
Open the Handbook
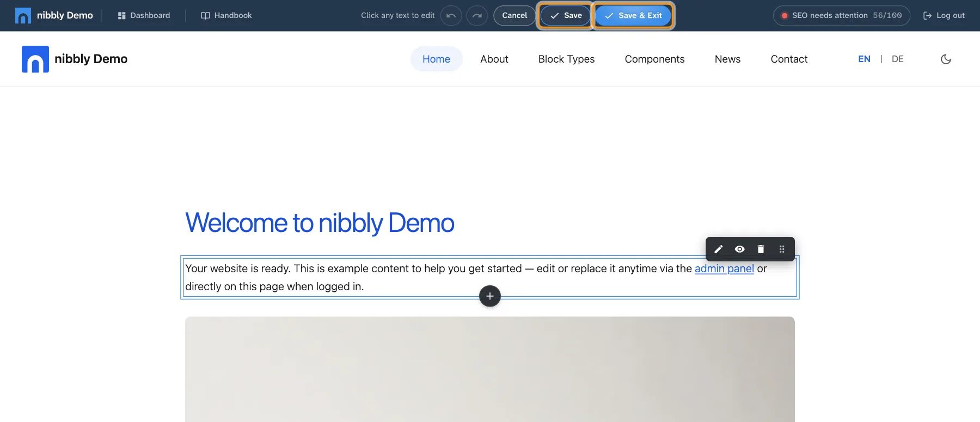pyautogui.click(x=226, y=16)
